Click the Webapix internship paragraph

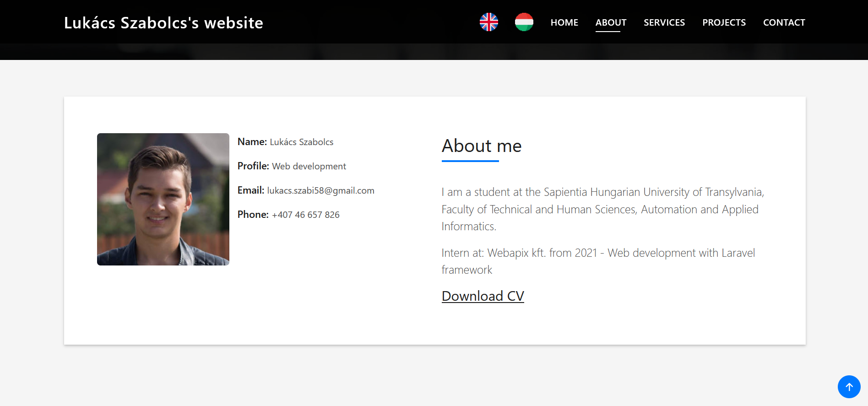pyautogui.click(x=598, y=261)
